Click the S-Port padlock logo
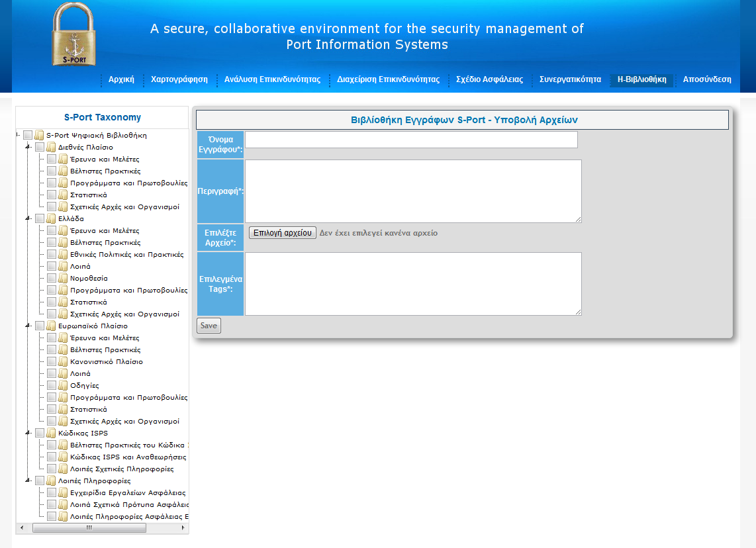This screenshot has height=548, width=756. click(73, 34)
